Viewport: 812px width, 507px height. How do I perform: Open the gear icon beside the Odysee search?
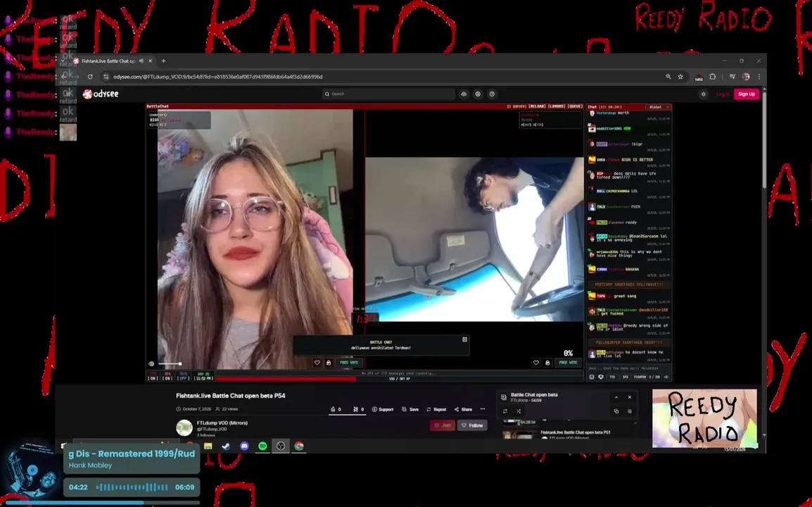coord(478,94)
